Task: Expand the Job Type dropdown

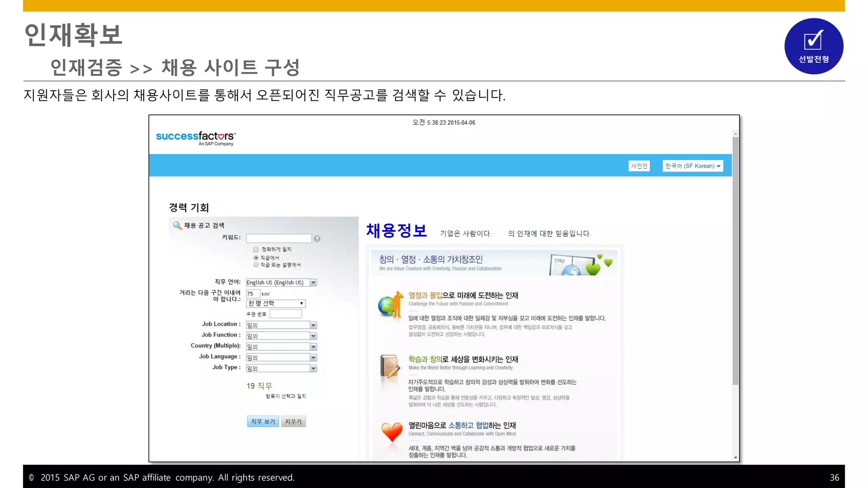Action: (x=281, y=368)
